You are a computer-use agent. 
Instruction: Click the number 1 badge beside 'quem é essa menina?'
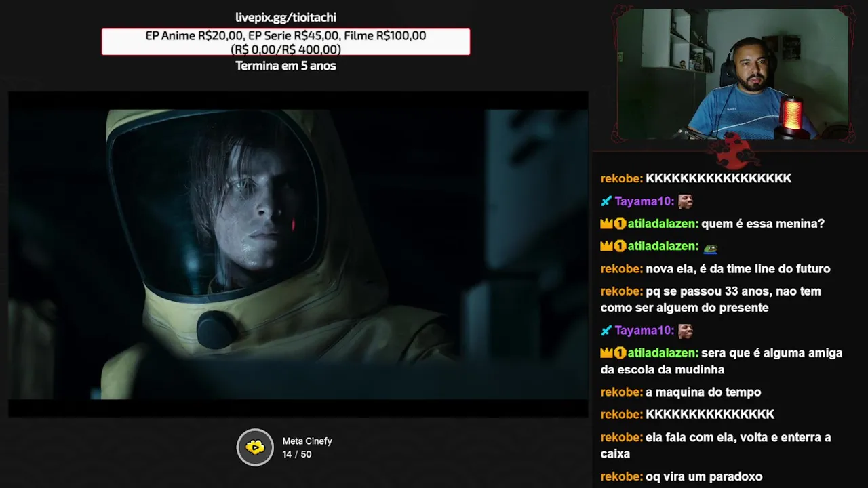(x=620, y=224)
